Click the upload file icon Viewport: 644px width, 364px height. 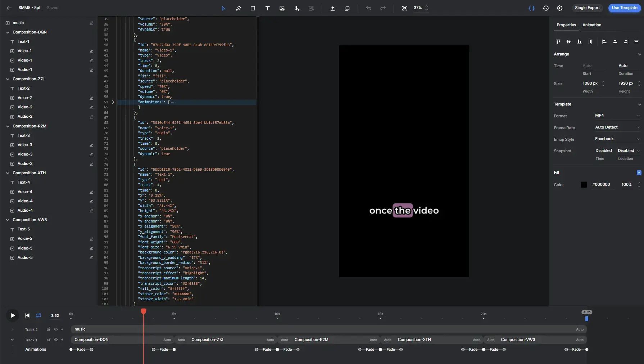click(x=332, y=8)
